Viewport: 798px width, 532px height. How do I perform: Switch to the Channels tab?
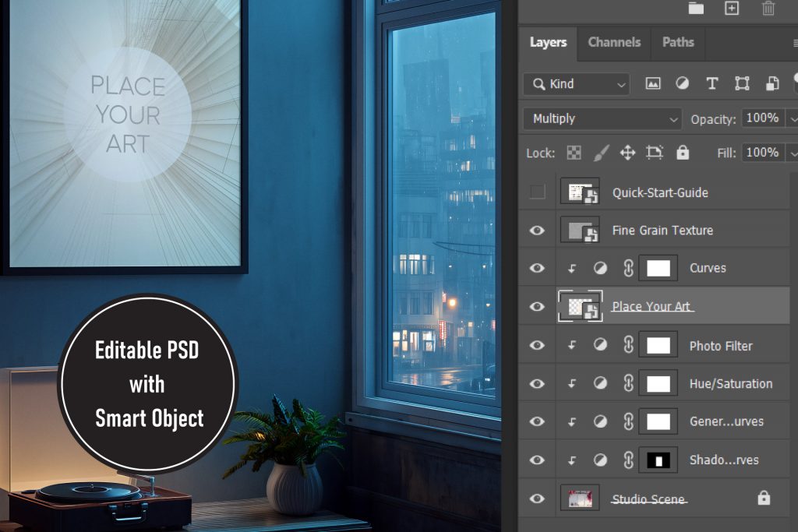(614, 42)
